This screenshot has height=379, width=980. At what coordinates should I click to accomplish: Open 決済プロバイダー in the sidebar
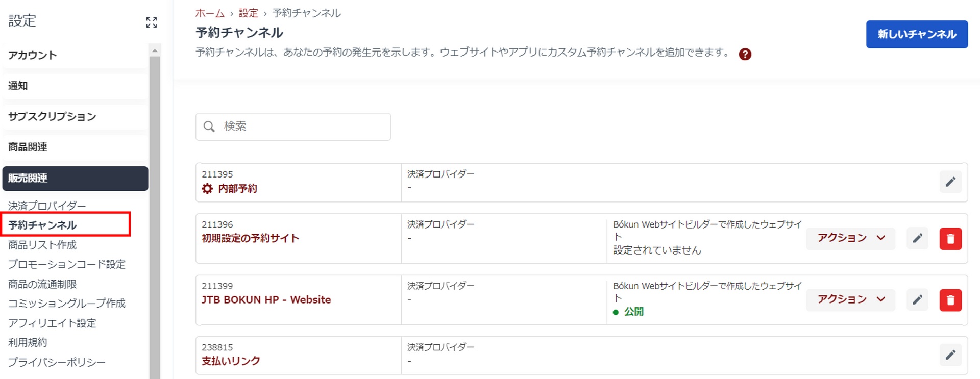47,206
